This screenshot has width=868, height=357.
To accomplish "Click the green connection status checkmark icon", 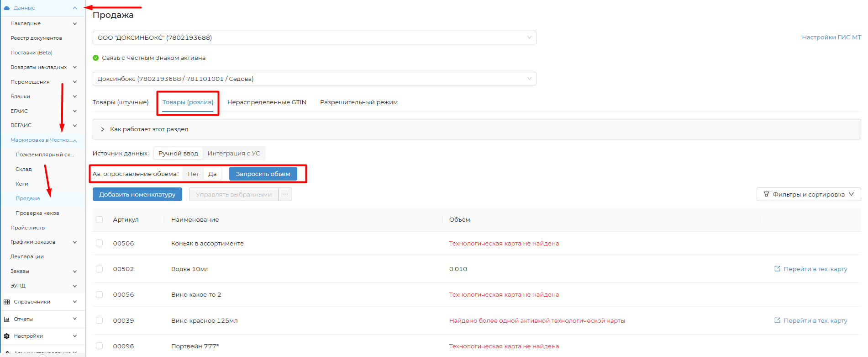I will [96, 58].
